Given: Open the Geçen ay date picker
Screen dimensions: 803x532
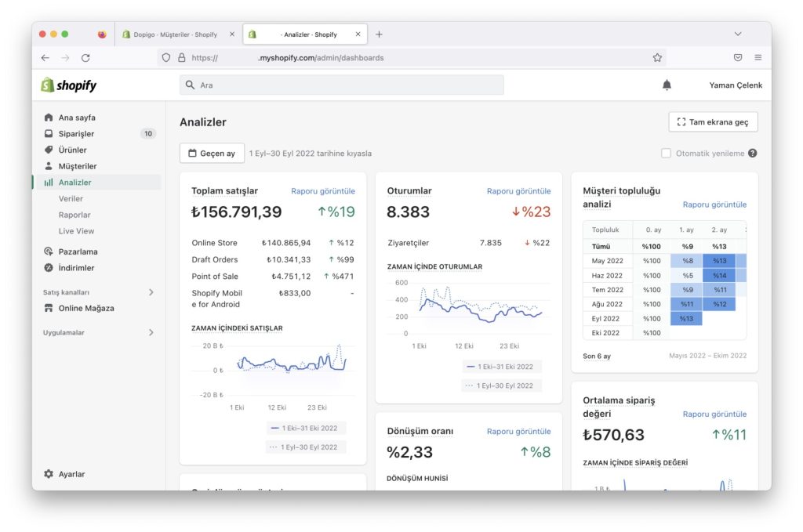Looking at the screenshot, I should click(x=212, y=154).
